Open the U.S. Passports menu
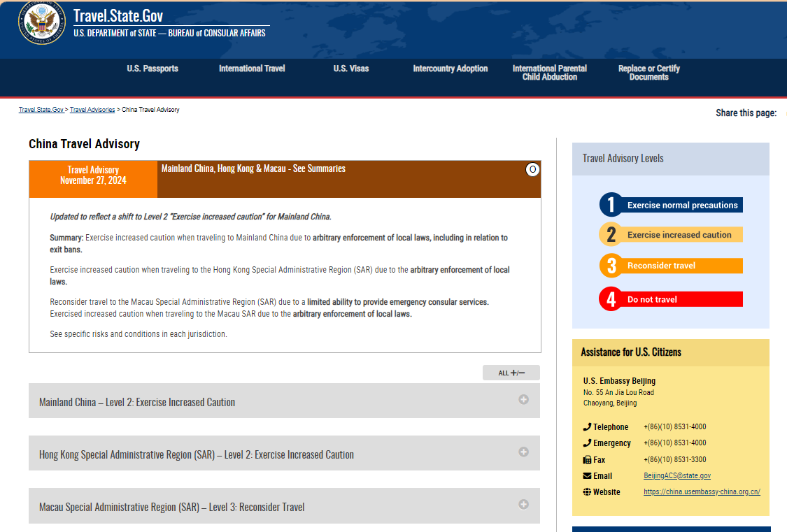The image size is (787, 532). pos(153,69)
